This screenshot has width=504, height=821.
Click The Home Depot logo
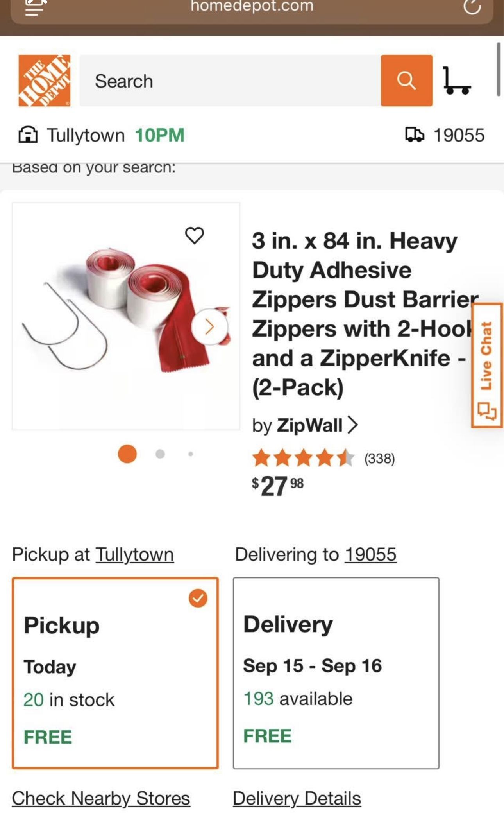(x=44, y=81)
